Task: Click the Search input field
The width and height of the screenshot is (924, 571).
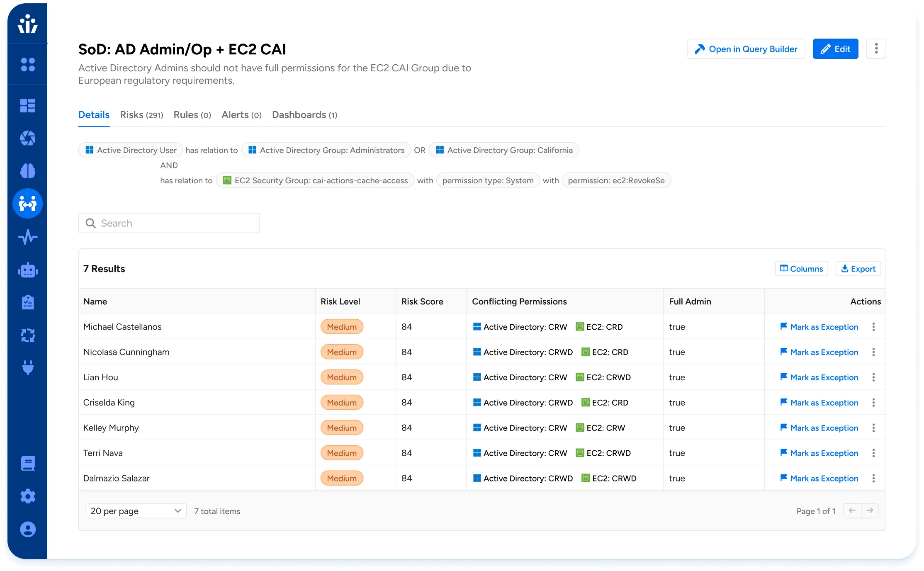Action: pyautogui.click(x=169, y=223)
